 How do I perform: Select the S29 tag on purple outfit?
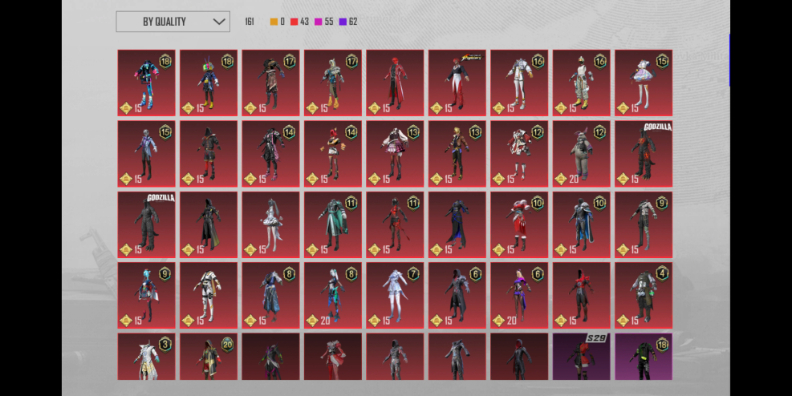click(x=597, y=338)
